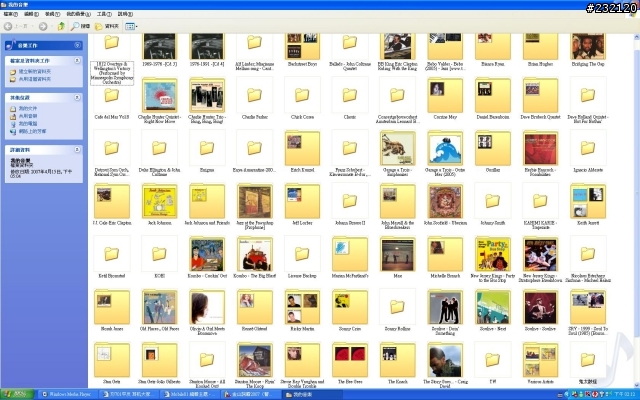The image size is (640, 400).
Task: Select the Enigma folder
Action: click(207, 150)
